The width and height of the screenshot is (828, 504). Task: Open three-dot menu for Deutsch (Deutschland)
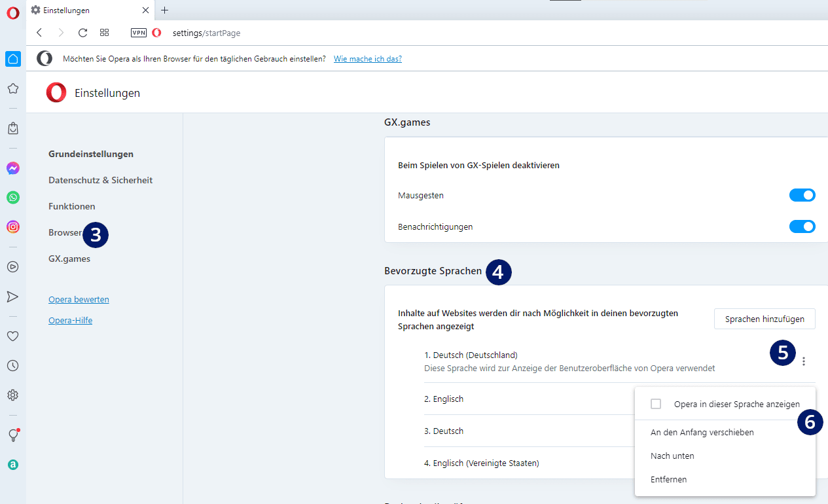(804, 361)
